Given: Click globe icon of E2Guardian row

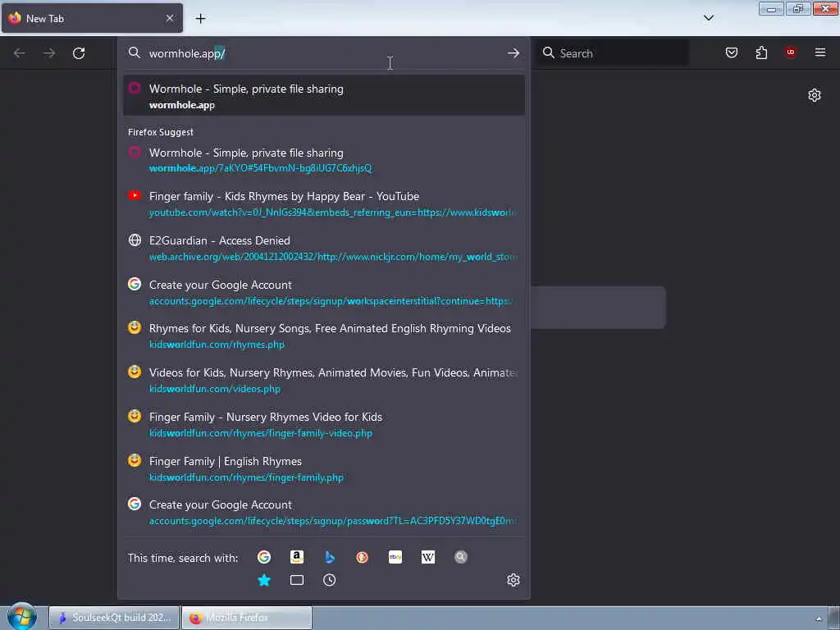Looking at the screenshot, I should (135, 240).
